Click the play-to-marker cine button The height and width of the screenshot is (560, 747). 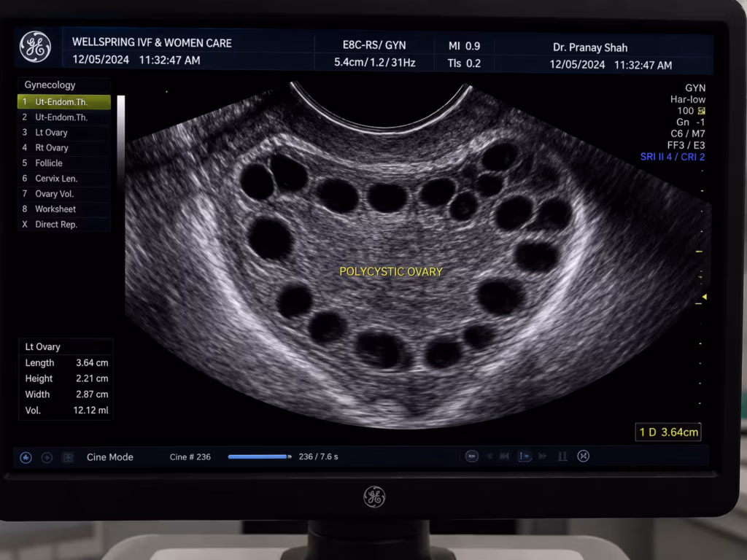click(x=525, y=456)
